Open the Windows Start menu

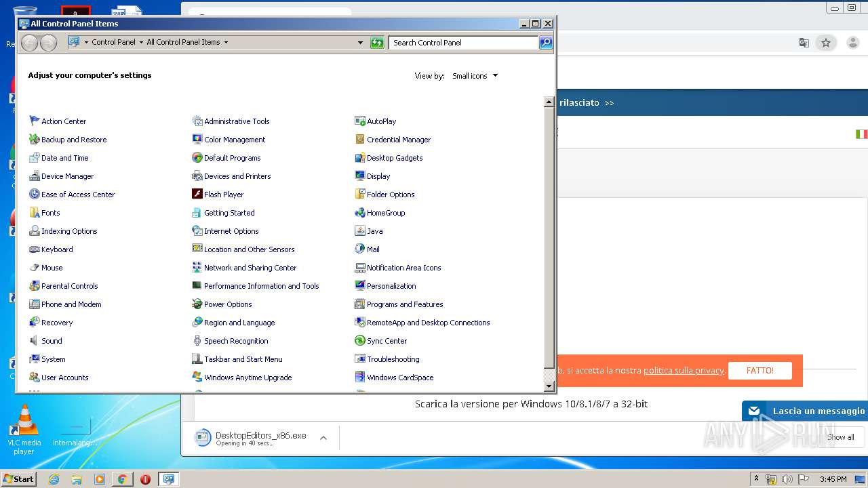18,479
